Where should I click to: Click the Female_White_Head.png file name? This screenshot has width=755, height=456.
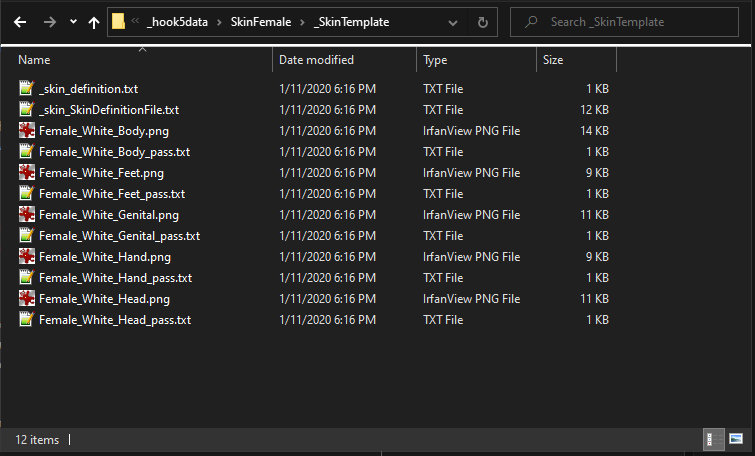[x=104, y=299]
